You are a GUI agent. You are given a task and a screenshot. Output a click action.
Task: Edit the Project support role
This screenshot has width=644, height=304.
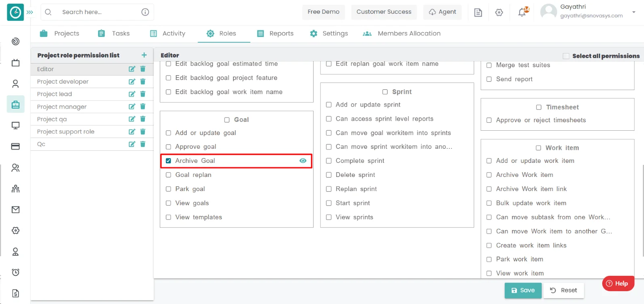pos(132,131)
